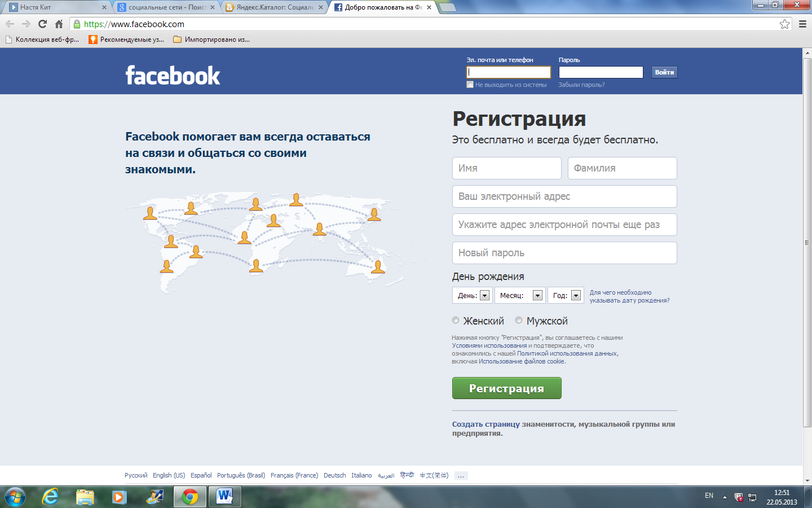
Task: Launch Internet Explorer from taskbar
Action: click(51, 497)
